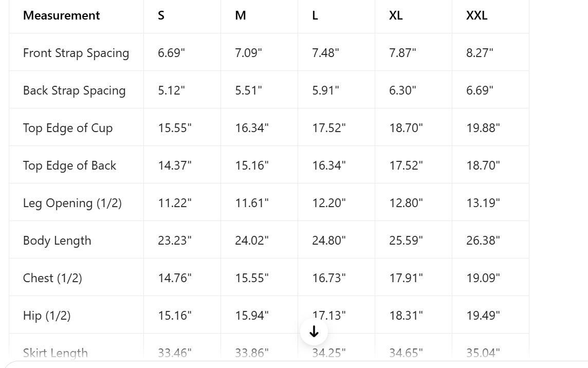The width and height of the screenshot is (588, 368).
Task: Select the Body Length row label
Action: 57,241
